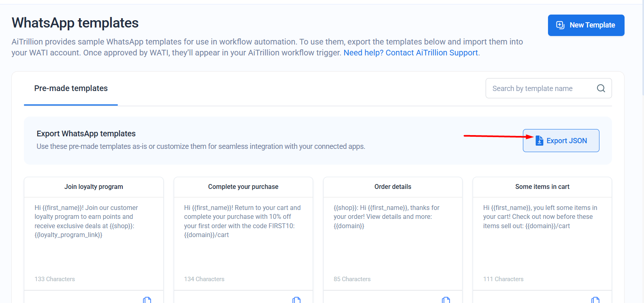Click the Order details message body text
Image resolution: width=644 pixels, height=303 pixels.
(386, 217)
